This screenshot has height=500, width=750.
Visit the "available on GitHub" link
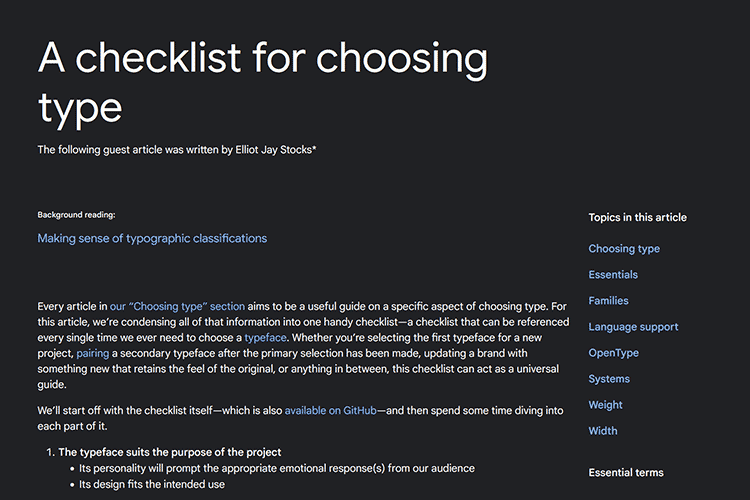tap(330, 411)
